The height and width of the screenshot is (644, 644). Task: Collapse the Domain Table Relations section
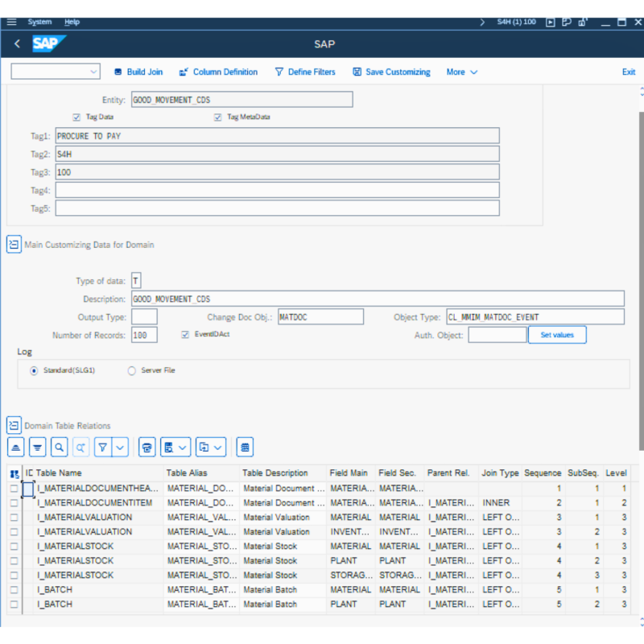14,425
